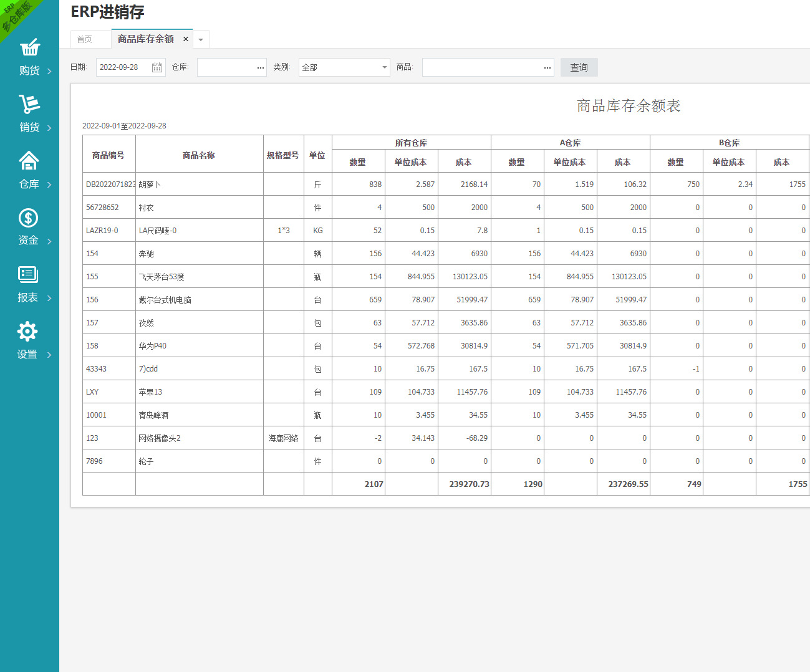Open the 类别 全部 dropdown
Image resolution: width=810 pixels, height=672 pixels.
345,67
